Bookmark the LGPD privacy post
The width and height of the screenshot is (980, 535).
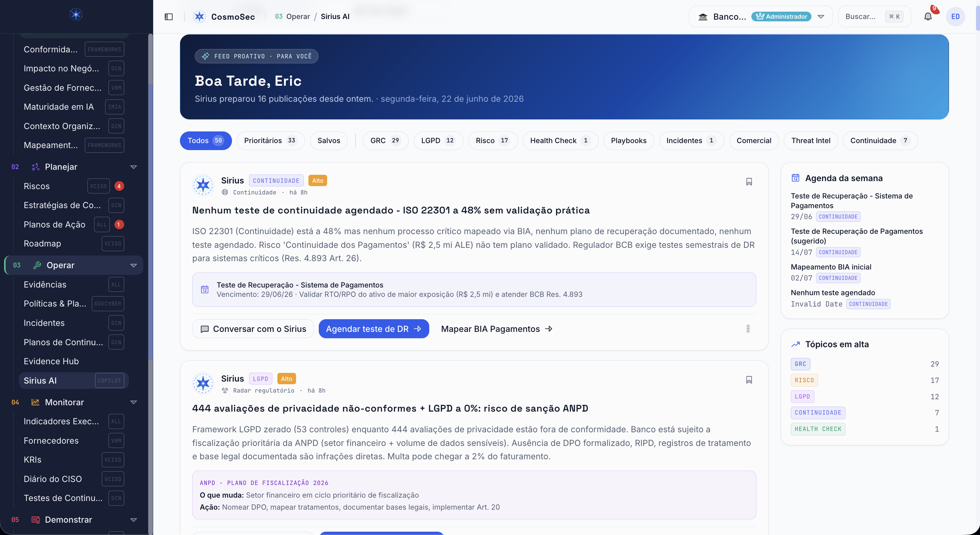(x=749, y=380)
